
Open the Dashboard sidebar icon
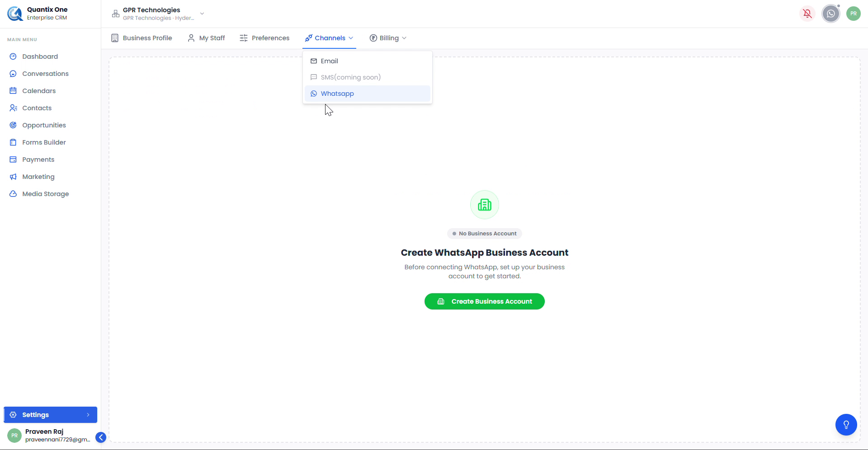pos(13,56)
